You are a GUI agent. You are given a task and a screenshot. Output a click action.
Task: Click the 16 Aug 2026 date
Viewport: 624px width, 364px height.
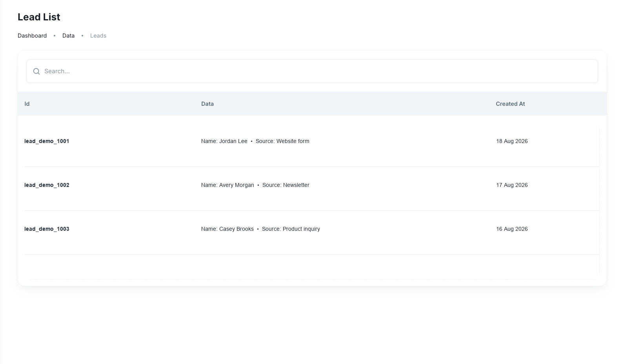(x=512, y=229)
